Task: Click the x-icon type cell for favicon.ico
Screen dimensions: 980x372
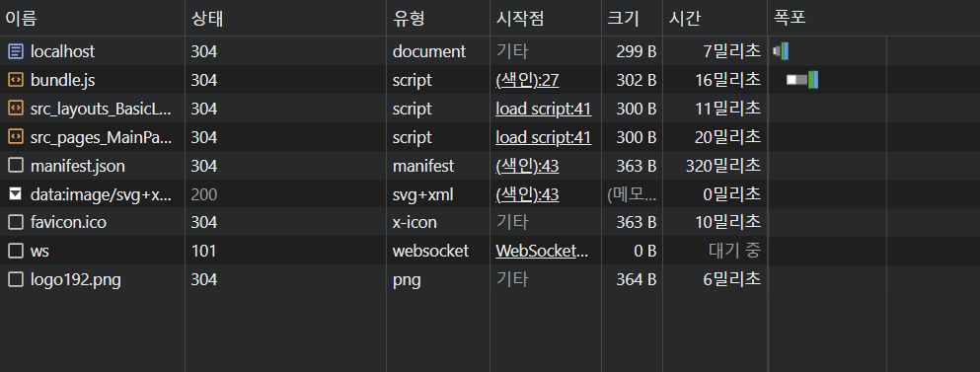Action: (415, 222)
